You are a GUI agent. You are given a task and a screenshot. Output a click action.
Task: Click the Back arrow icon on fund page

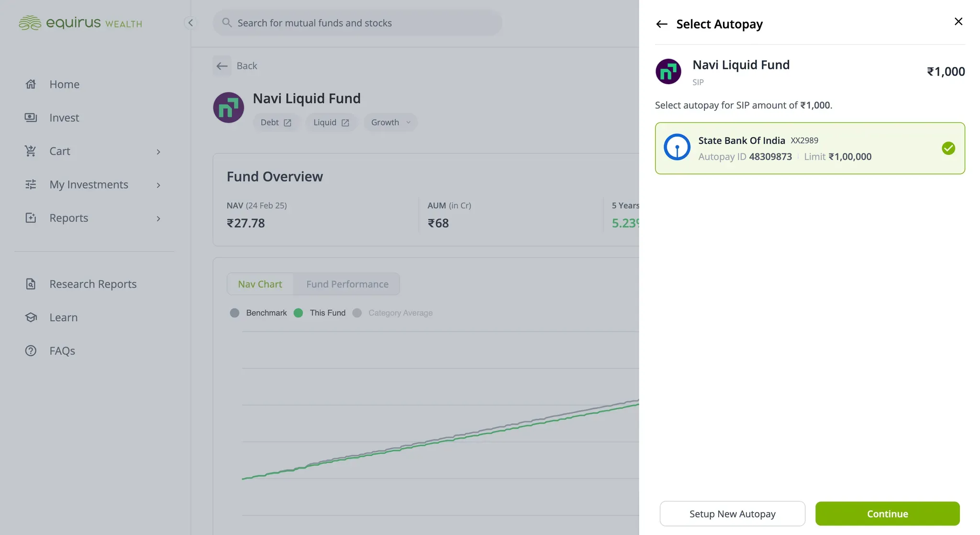point(222,66)
